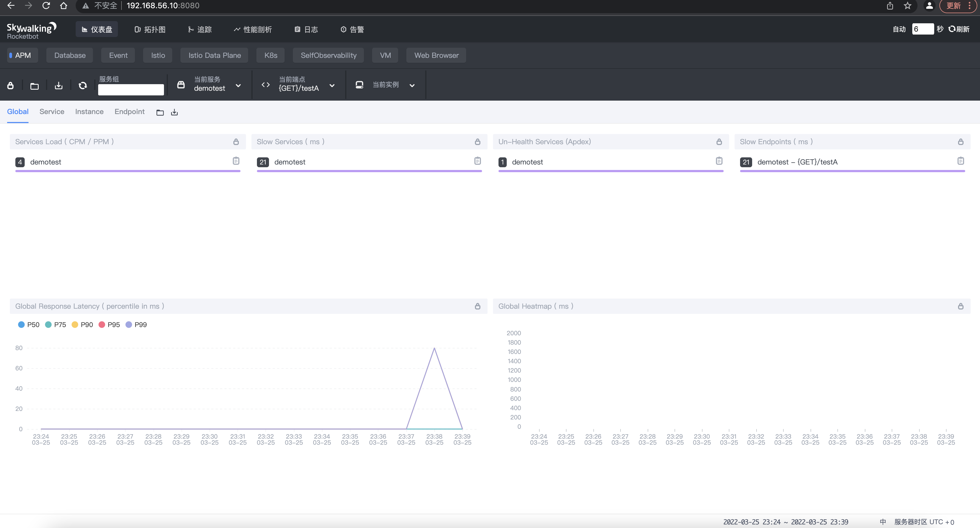
Task: Open the browser profile avatar icon
Action: pos(929,6)
